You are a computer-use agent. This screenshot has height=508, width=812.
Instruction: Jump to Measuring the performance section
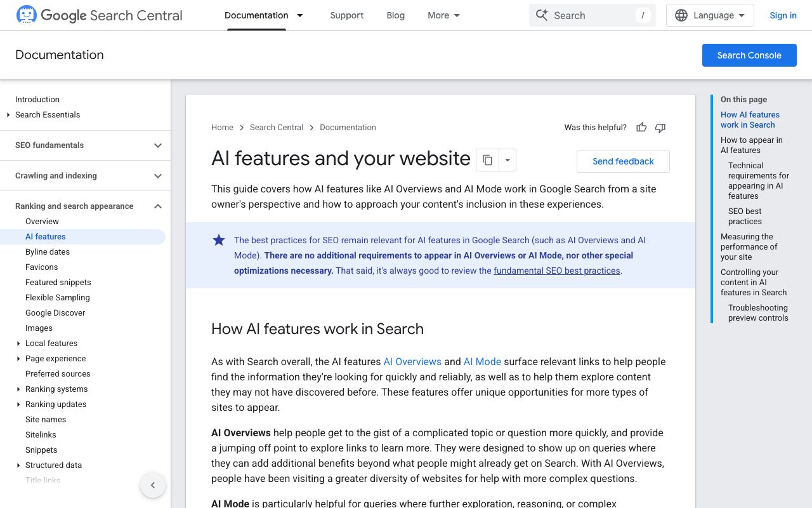click(749, 247)
